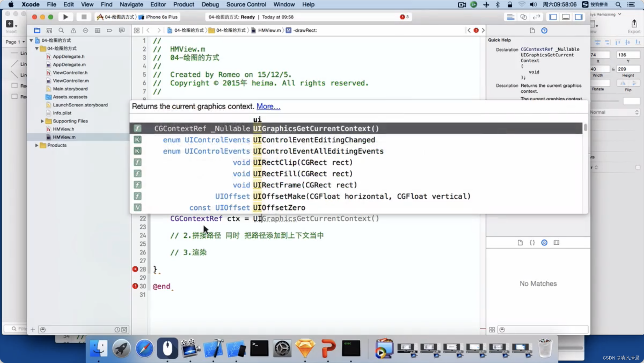Expand the Products group

[x=37, y=145]
